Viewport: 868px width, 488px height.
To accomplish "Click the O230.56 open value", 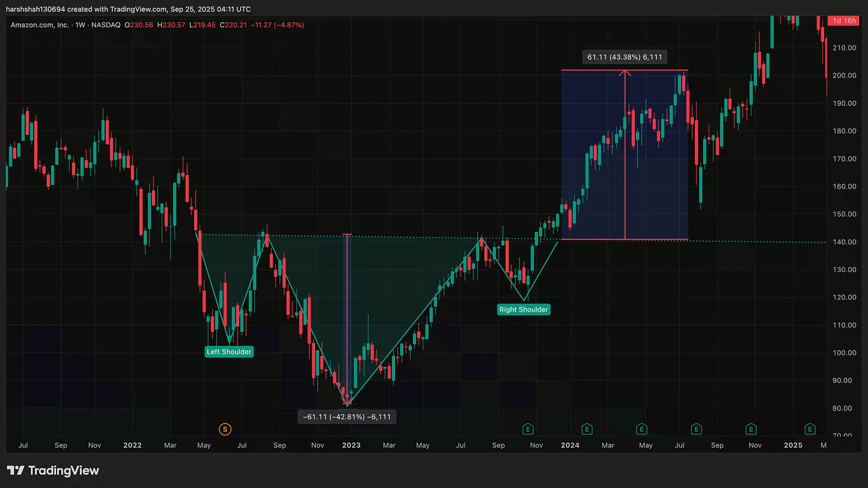I will point(139,25).
